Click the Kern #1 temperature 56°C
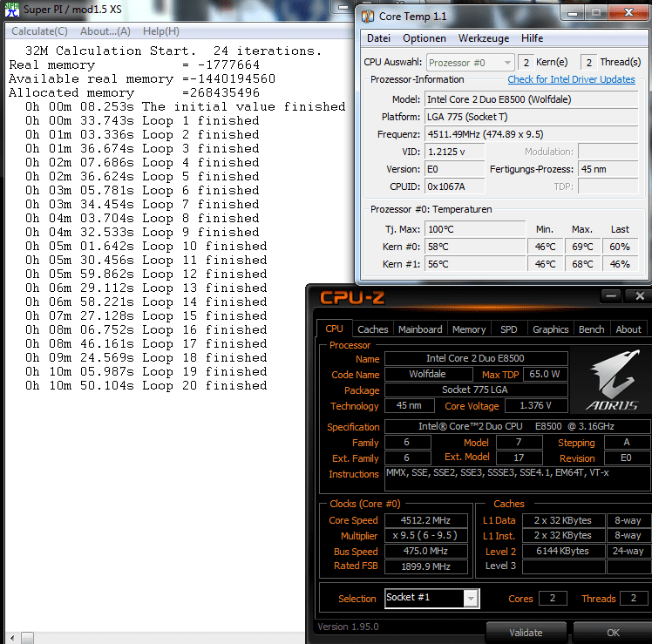The image size is (652, 644). [x=475, y=264]
